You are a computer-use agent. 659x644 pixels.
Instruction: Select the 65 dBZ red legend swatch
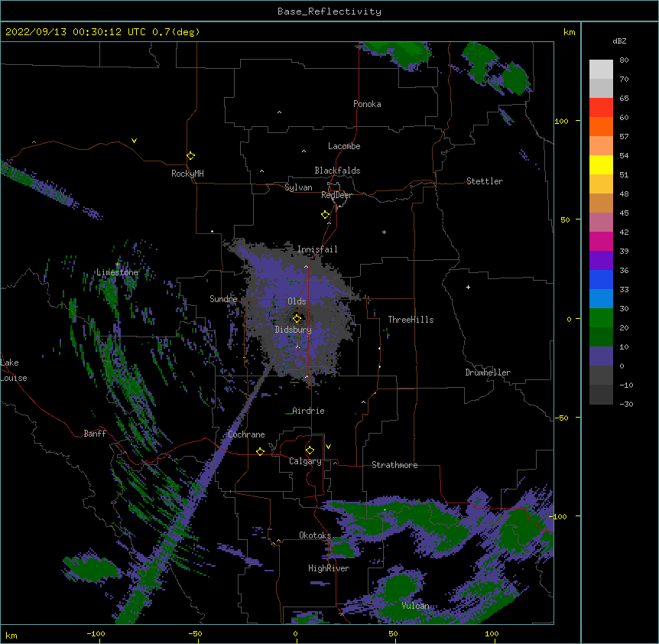(x=601, y=107)
